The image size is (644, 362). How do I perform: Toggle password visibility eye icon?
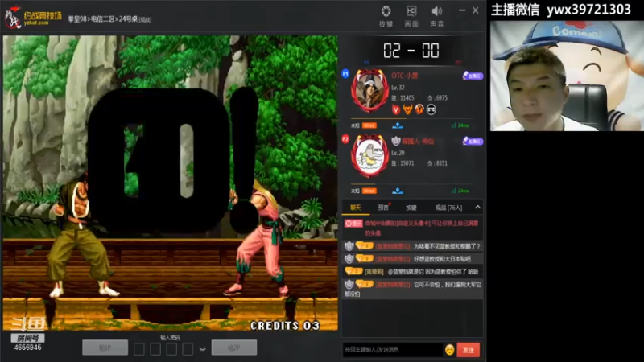click(x=202, y=349)
